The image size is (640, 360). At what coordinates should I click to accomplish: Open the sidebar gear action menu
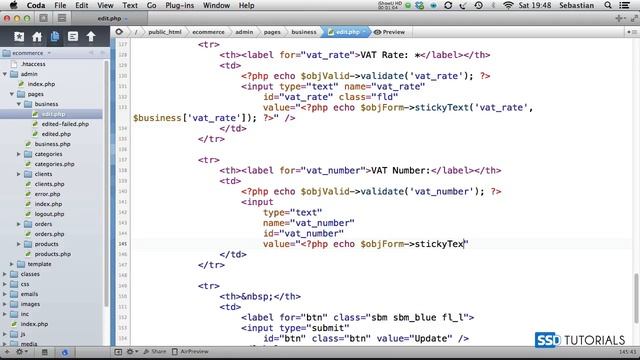click(21, 351)
